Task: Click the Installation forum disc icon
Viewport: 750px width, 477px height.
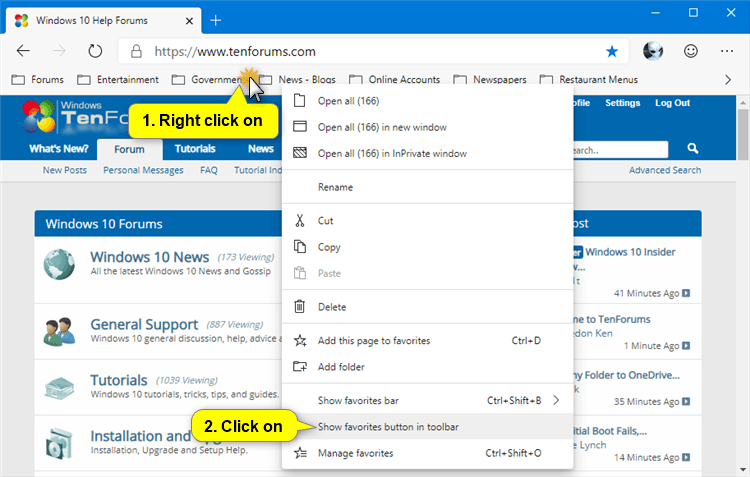Action: tap(59, 444)
